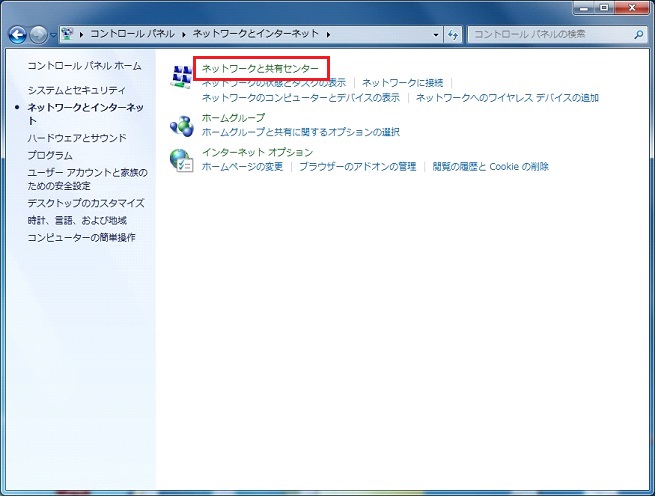Open the address bar history dropdown
Image resolution: width=656 pixels, height=497 pixels.
pyautogui.click(x=436, y=34)
